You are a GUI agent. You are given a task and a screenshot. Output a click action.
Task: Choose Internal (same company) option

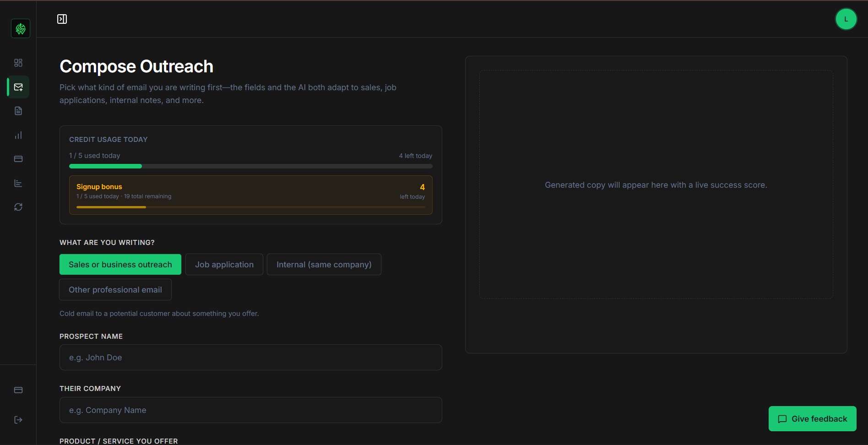324,265
